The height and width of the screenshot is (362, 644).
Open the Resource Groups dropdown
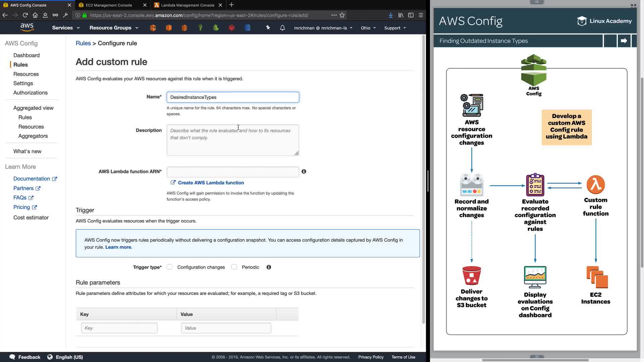pyautogui.click(x=114, y=28)
